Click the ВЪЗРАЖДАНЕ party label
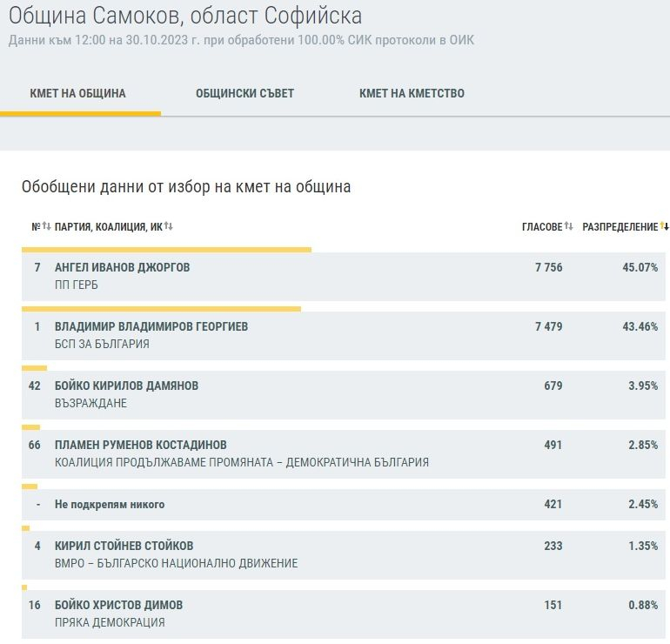 coord(91,404)
